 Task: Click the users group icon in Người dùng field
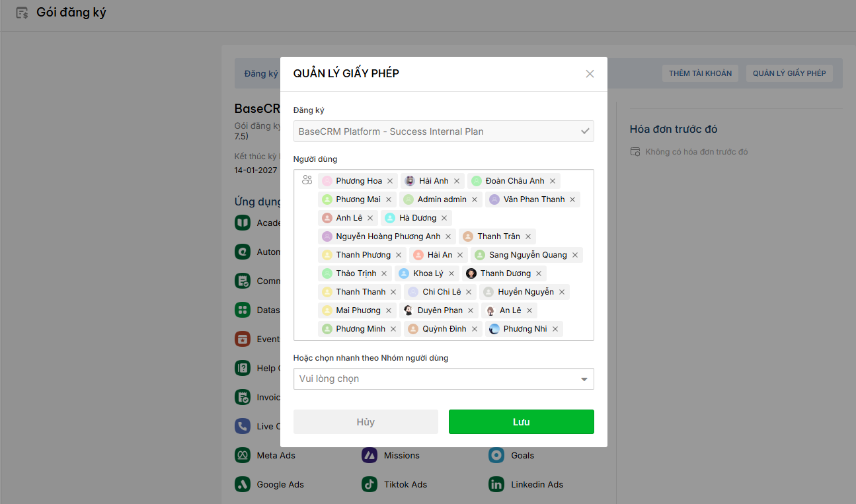(307, 180)
